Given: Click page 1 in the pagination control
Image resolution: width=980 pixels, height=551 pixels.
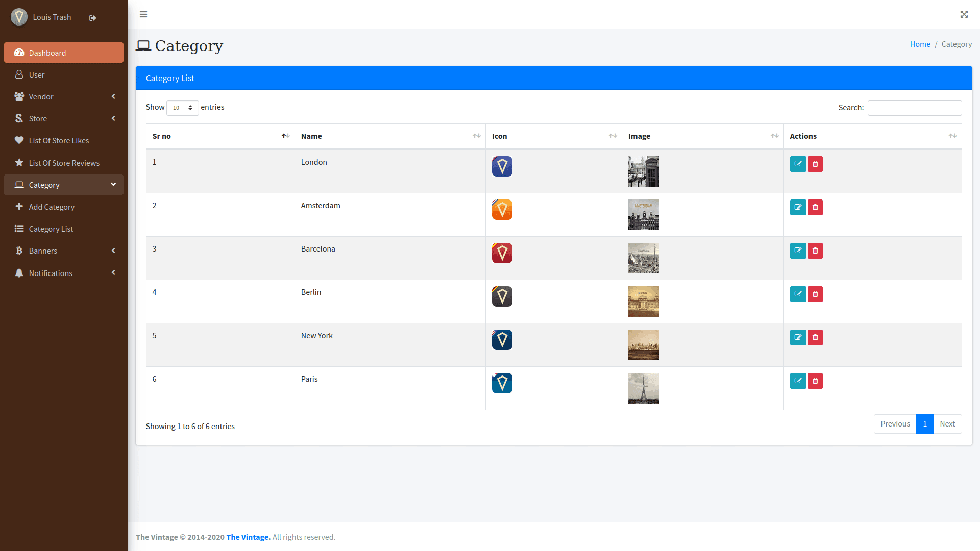Looking at the screenshot, I should coord(925,423).
